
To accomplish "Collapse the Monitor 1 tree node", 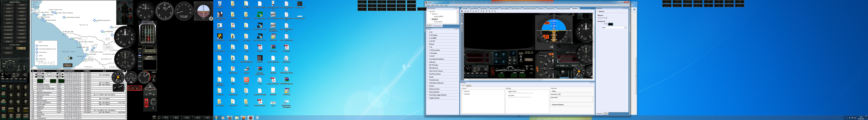I will click(x=431, y=13).
